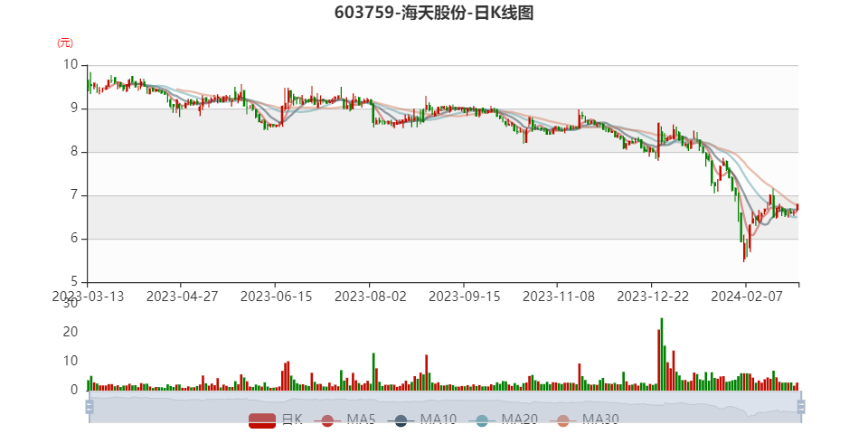Click the price axis label 7
Viewport: 868px width, 434px height.
pos(75,196)
